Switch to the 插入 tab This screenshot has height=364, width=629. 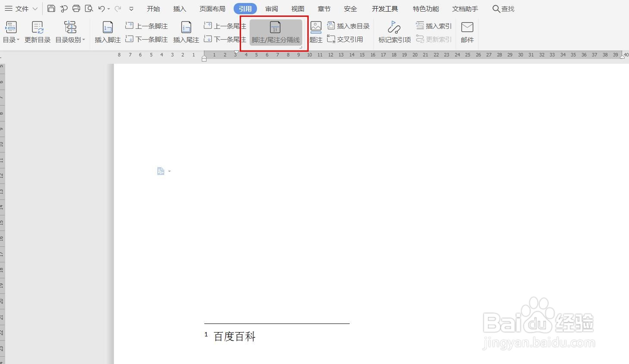[x=179, y=9]
